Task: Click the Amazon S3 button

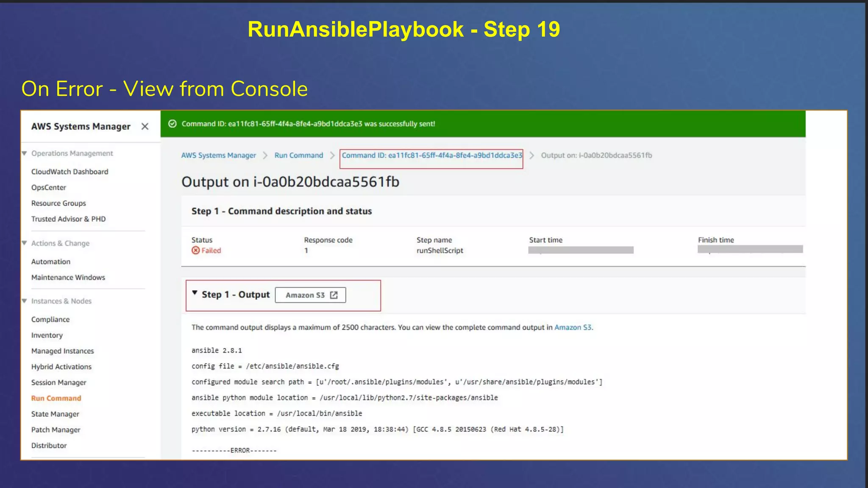Action: 310,295
